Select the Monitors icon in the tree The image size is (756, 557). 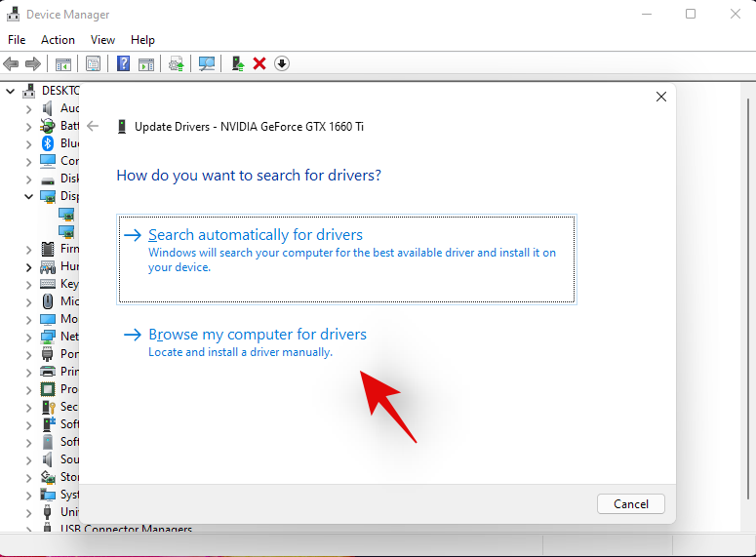point(47,319)
